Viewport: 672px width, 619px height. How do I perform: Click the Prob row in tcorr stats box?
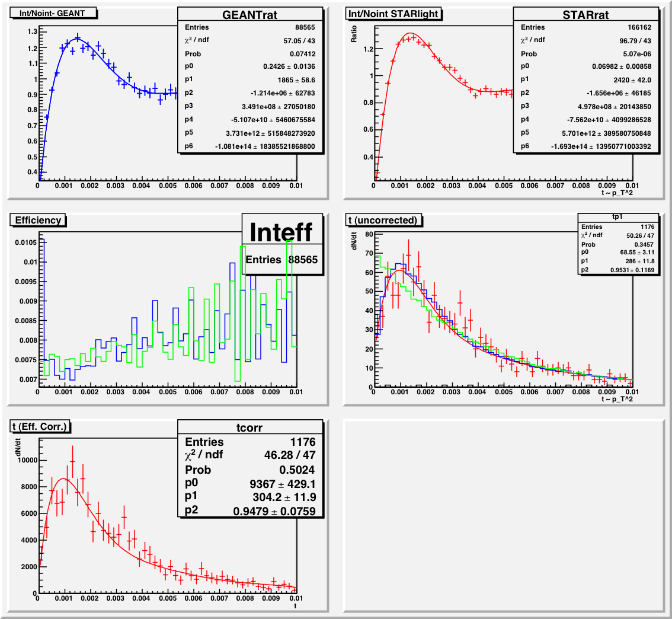(251, 470)
